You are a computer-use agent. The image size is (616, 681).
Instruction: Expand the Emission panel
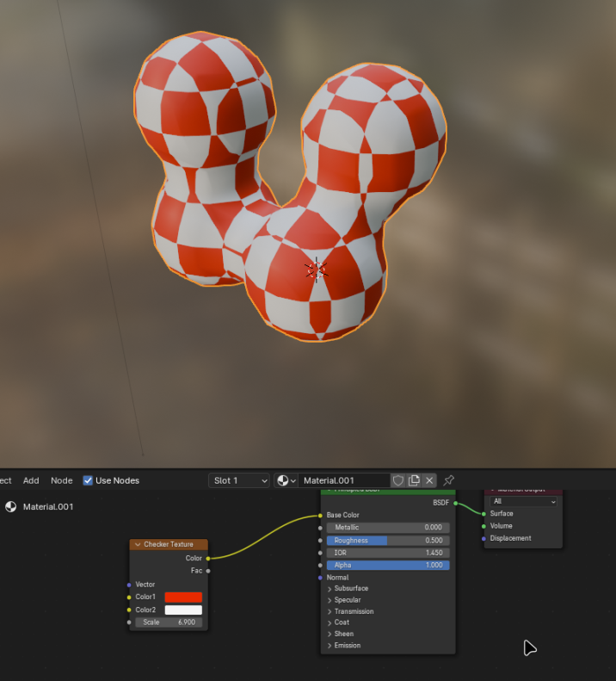pos(344,646)
